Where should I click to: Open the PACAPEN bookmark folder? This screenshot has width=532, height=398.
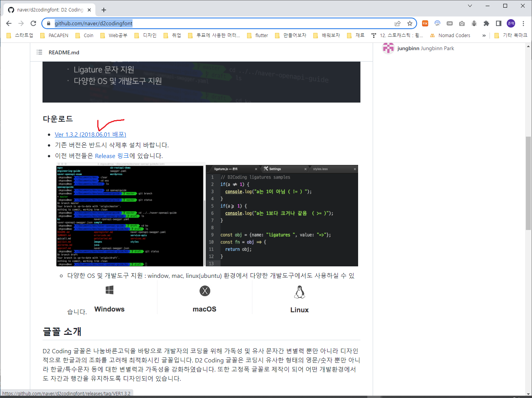(x=54, y=35)
